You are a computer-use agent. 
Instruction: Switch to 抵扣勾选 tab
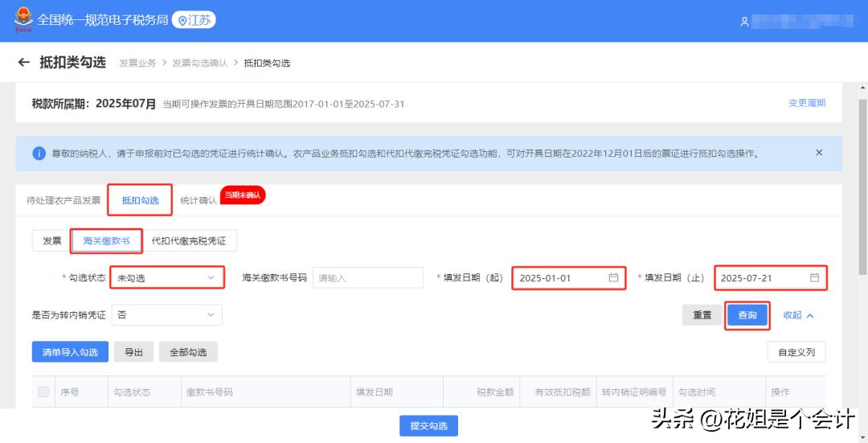tap(140, 200)
